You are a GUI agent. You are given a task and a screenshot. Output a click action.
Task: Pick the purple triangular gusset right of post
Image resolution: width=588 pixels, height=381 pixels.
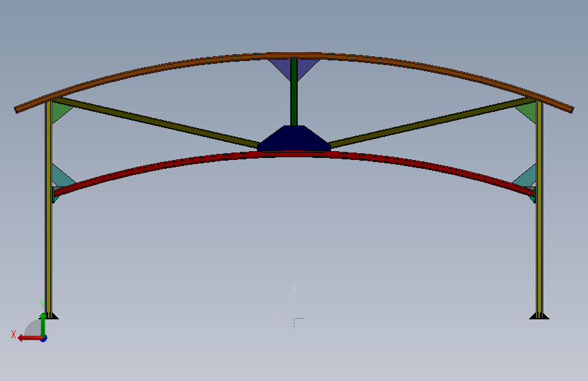coord(305,66)
